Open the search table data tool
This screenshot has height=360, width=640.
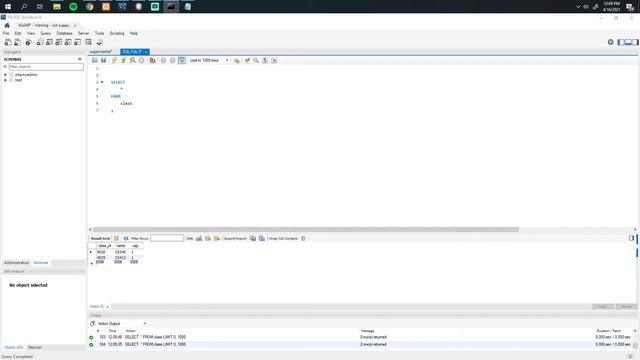(x=89, y=42)
